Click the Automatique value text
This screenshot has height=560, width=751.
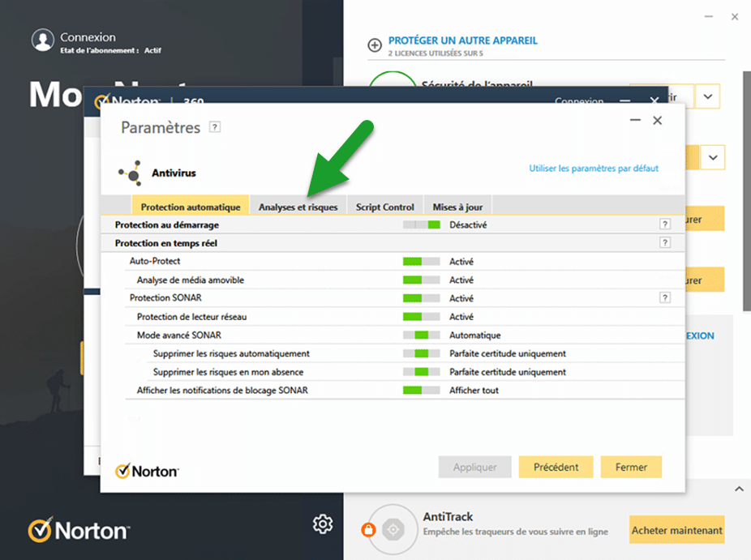[474, 335]
